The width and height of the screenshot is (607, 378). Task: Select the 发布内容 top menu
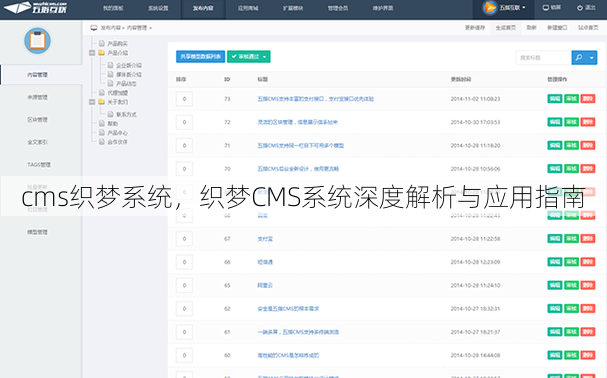203,8
